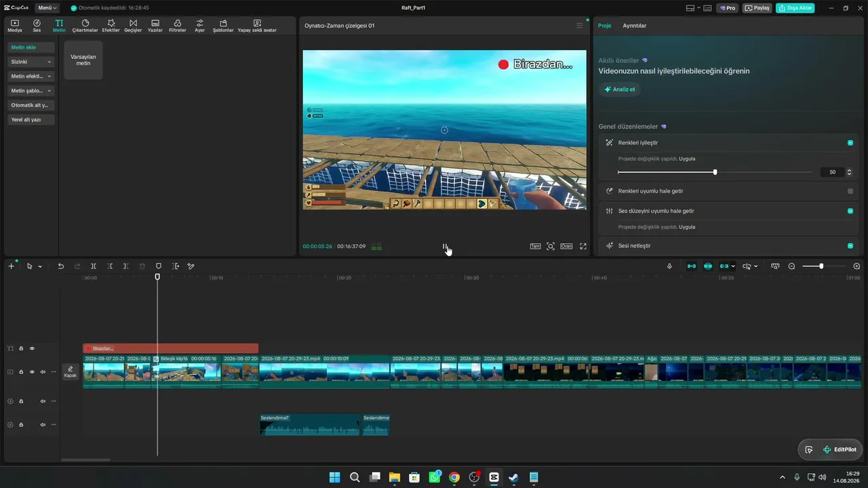Viewport: 868px width, 488px height.
Task: Toggle Renkleri uyumlu hale getir switch
Action: pyautogui.click(x=850, y=191)
